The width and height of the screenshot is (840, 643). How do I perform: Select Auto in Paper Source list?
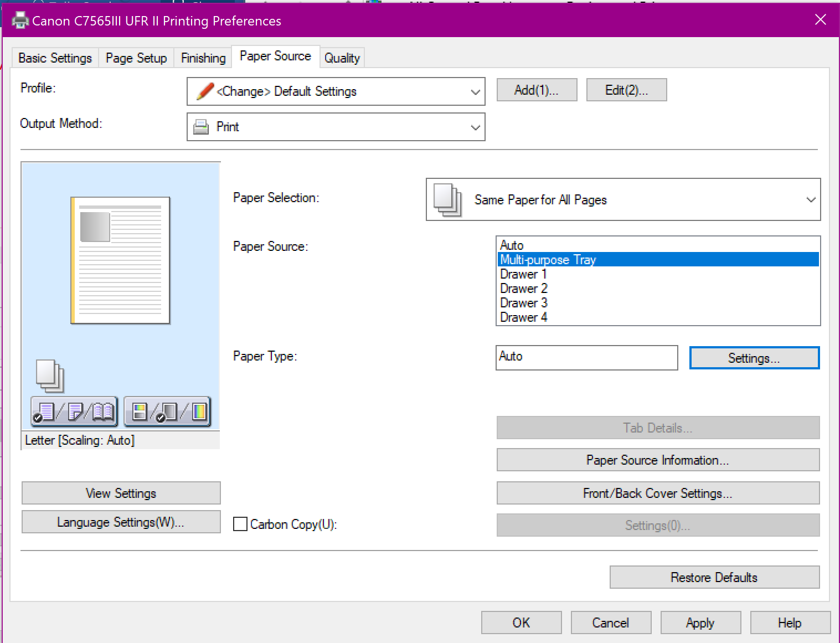pos(658,245)
